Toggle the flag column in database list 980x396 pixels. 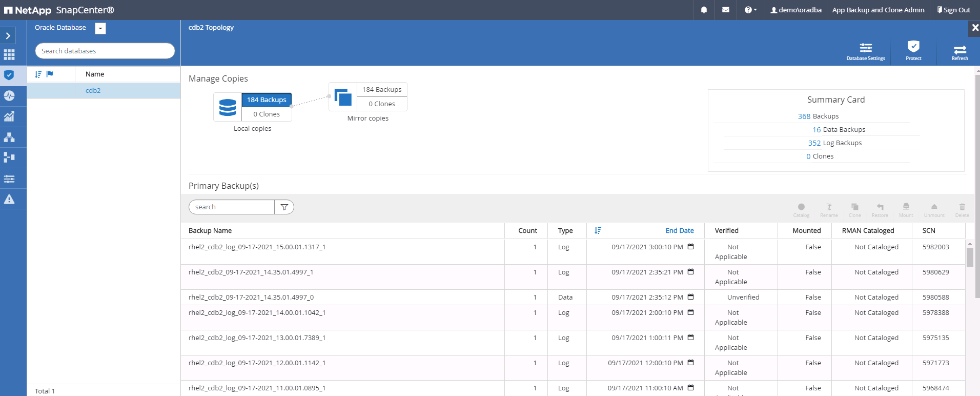(50, 74)
